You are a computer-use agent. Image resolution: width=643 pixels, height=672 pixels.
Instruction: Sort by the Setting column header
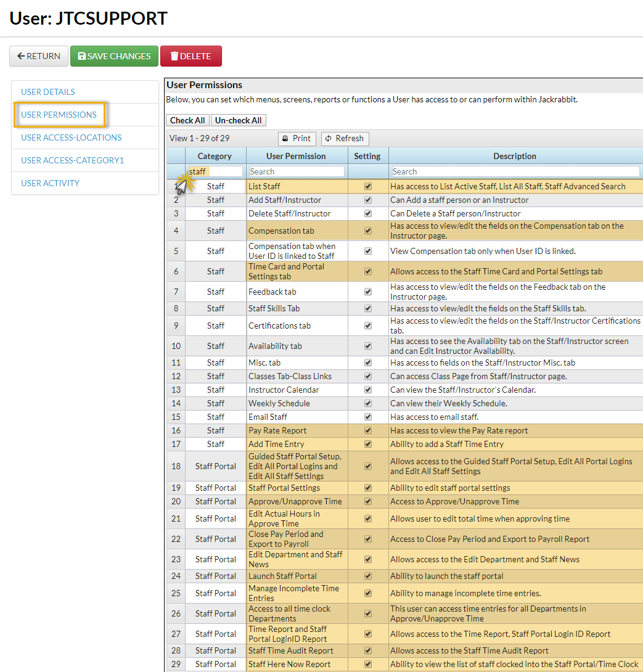coord(367,156)
